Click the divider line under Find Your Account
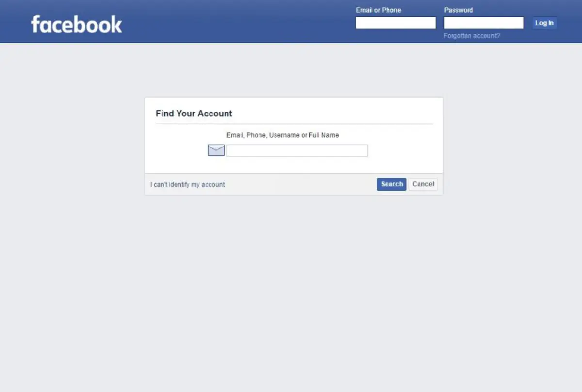 coord(294,124)
